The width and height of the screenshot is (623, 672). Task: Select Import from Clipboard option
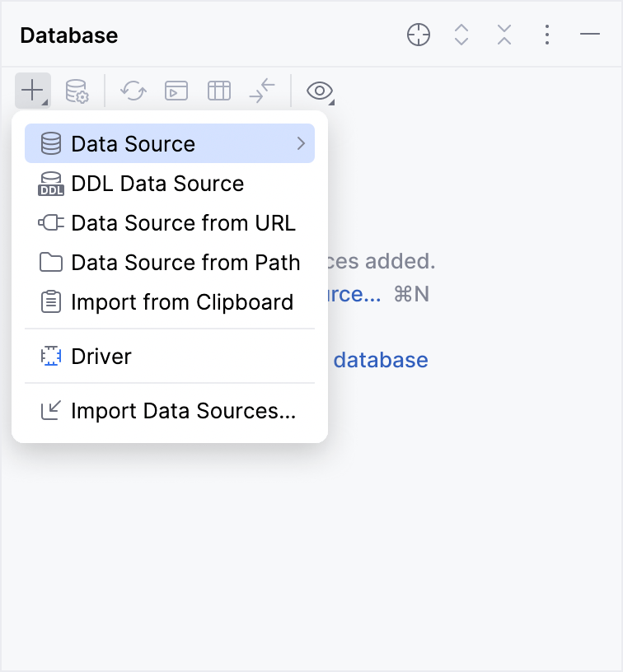pos(181,302)
